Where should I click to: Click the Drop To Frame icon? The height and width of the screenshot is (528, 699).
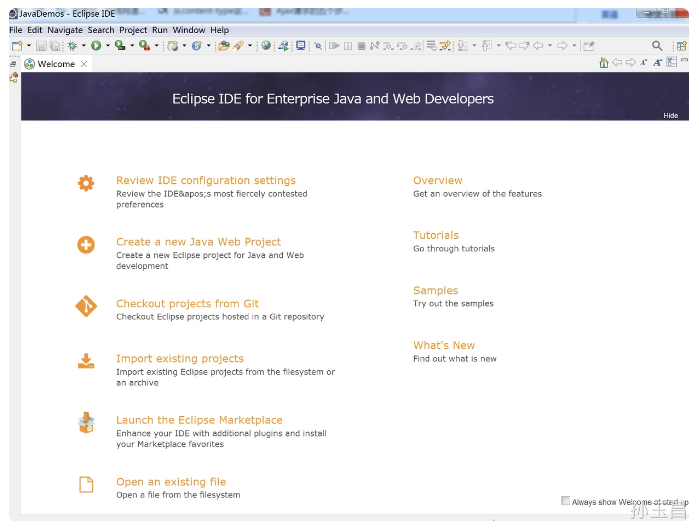point(432,45)
